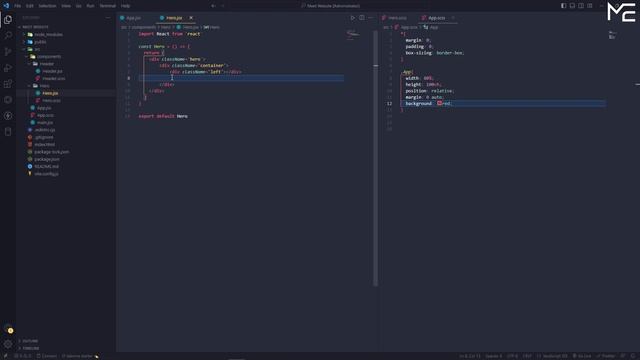640x360 pixels.
Task: Collapse the Hero folder in explorer
Action: coord(44,86)
